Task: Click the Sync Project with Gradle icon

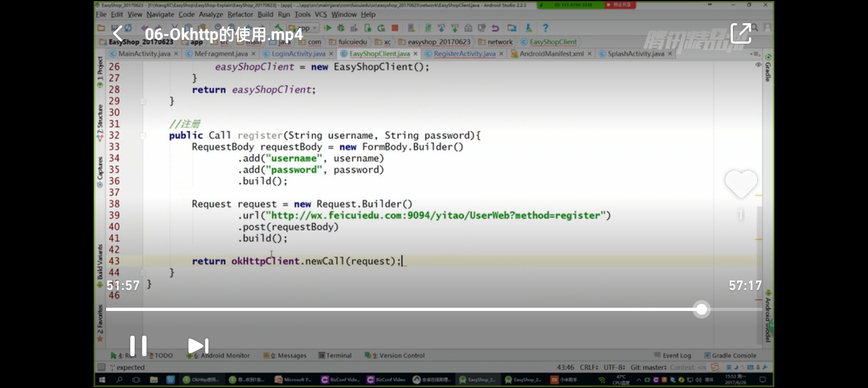Action: coord(428,28)
